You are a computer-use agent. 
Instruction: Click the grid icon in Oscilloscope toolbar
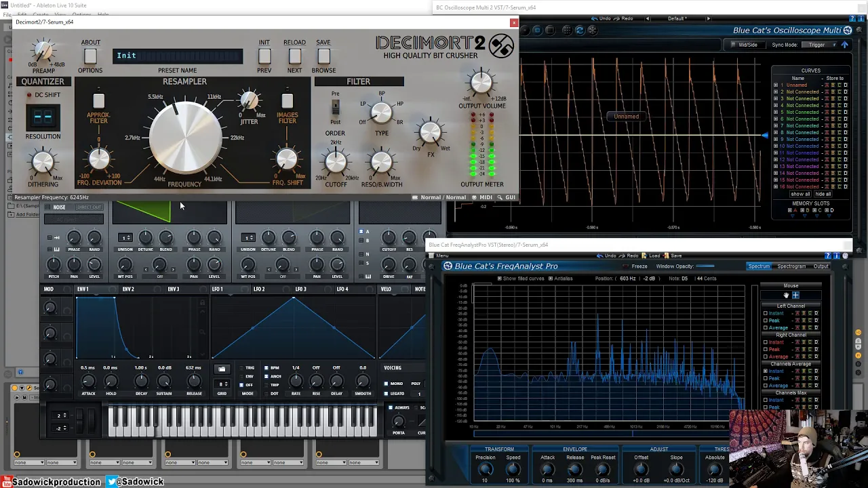point(566,30)
